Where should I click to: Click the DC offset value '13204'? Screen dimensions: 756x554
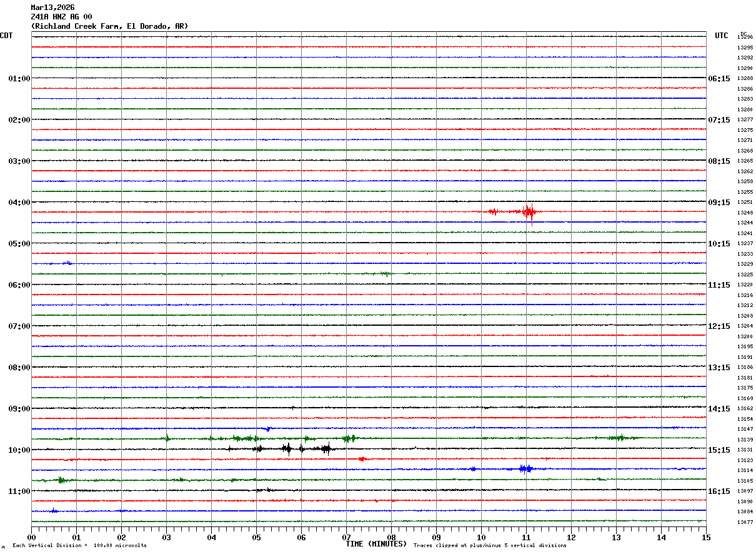coord(745,326)
